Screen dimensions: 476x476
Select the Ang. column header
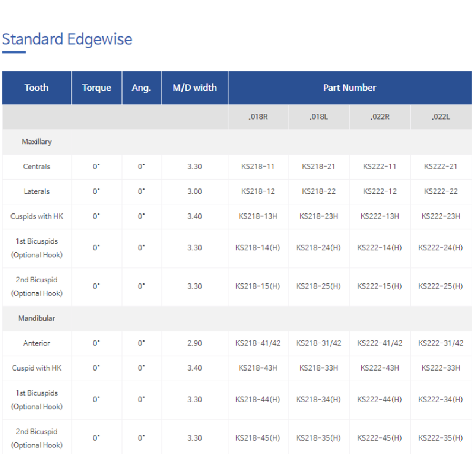pos(141,88)
